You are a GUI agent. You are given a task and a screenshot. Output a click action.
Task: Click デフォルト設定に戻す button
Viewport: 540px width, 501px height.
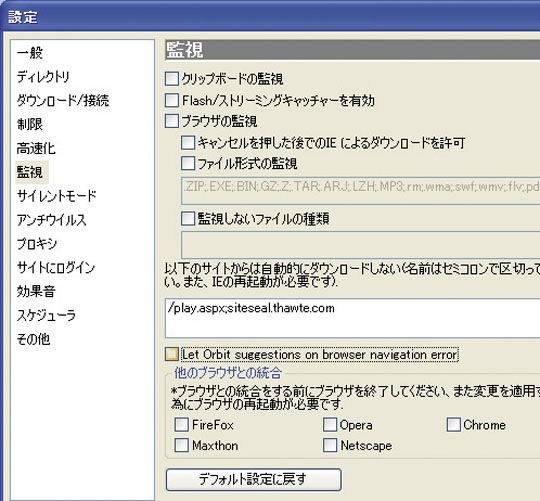click(x=253, y=479)
